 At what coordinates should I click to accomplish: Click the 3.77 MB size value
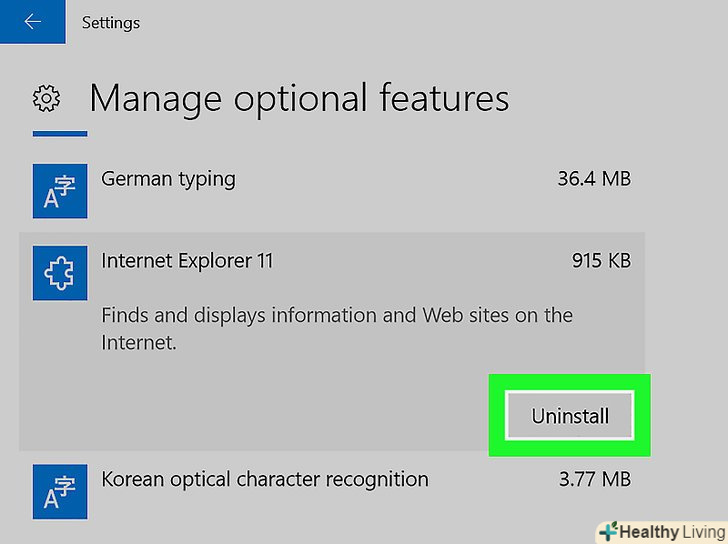click(x=594, y=479)
